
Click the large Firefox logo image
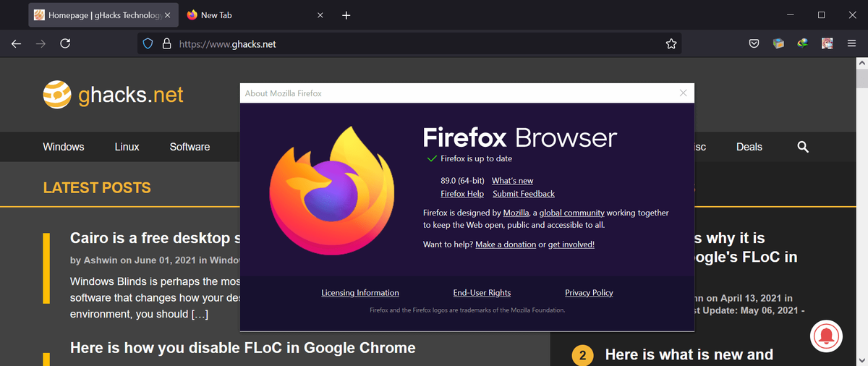pos(332,192)
